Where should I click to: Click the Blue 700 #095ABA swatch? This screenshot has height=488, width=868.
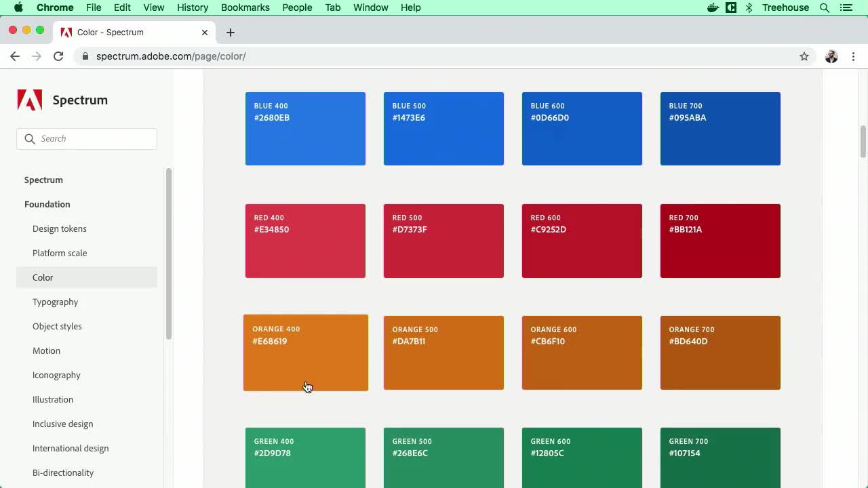click(x=720, y=129)
